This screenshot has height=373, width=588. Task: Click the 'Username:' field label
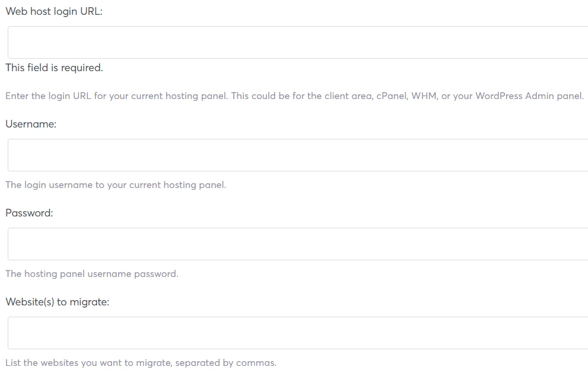(x=31, y=124)
